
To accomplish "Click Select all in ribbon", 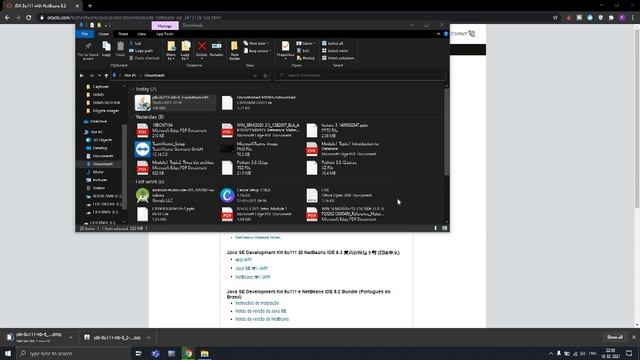I will pyautogui.click(x=332, y=43).
